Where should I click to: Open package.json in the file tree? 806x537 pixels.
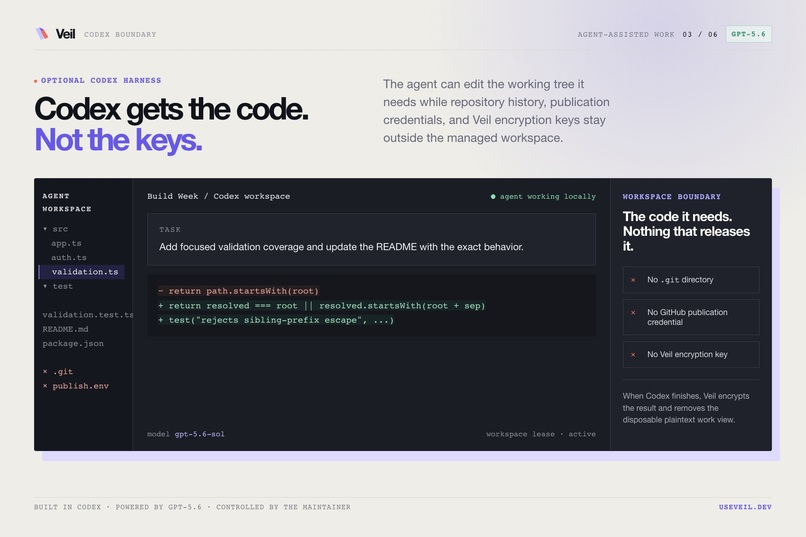[73, 343]
